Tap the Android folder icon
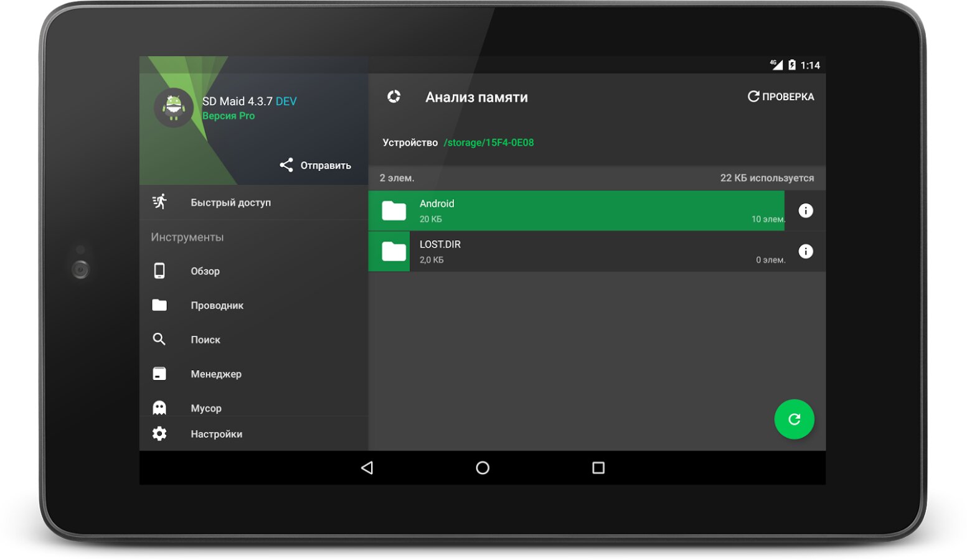967x560 pixels. click(394, 211)
